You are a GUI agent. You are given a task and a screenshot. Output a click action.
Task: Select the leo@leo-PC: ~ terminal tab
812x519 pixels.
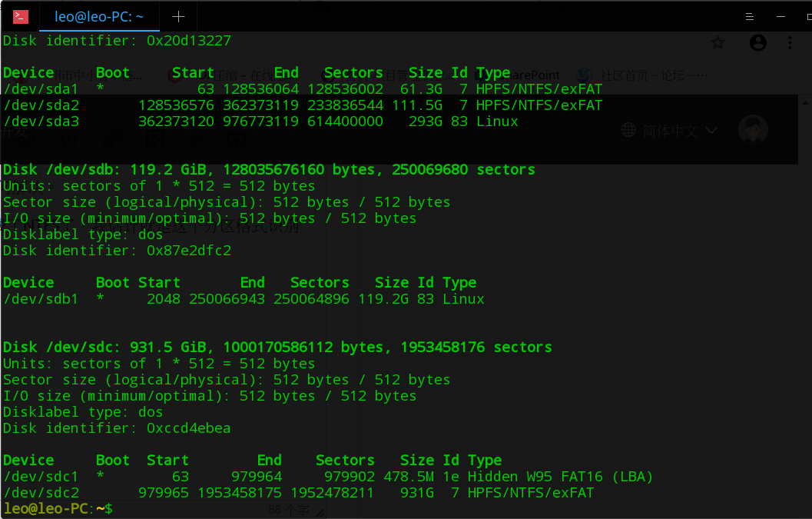pos(99,16)
